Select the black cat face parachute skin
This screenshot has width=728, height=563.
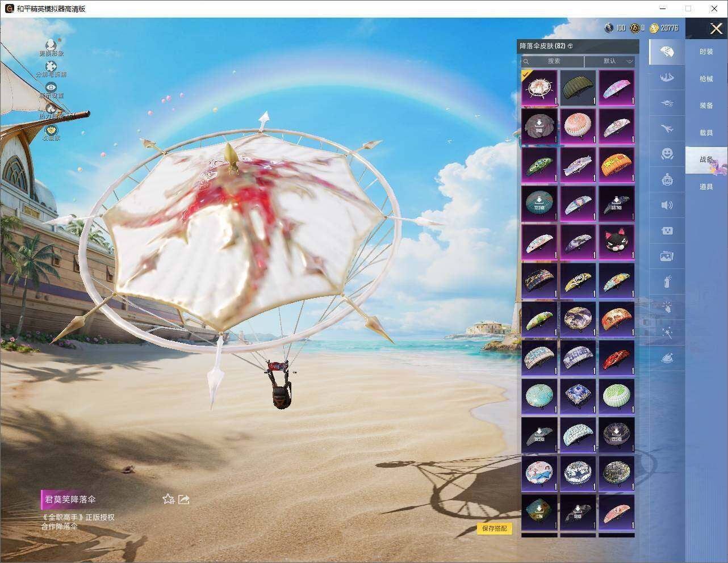tap(617, 242)
